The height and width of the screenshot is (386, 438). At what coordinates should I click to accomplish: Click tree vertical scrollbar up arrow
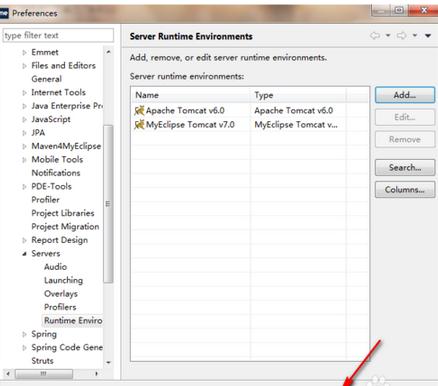click(x=108, y=52)
